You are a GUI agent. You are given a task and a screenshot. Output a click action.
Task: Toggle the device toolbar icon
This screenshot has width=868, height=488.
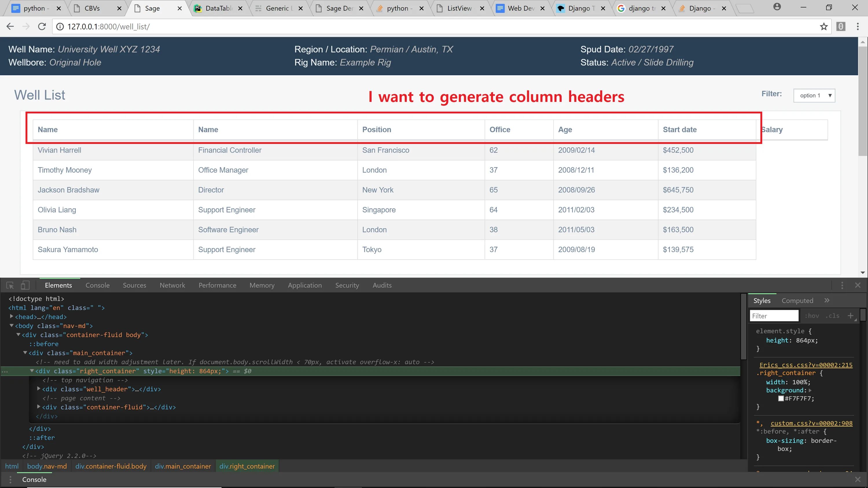[x=25, y=285]
